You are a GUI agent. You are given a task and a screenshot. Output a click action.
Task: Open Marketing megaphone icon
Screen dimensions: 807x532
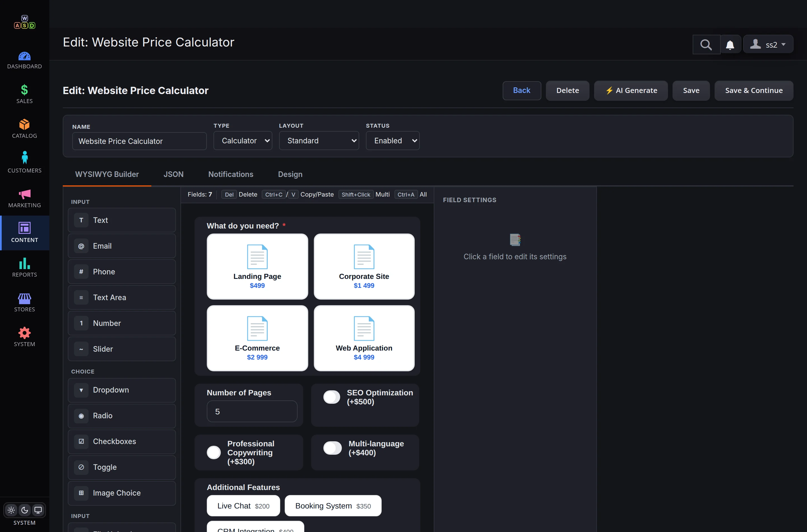click(24, 194)
